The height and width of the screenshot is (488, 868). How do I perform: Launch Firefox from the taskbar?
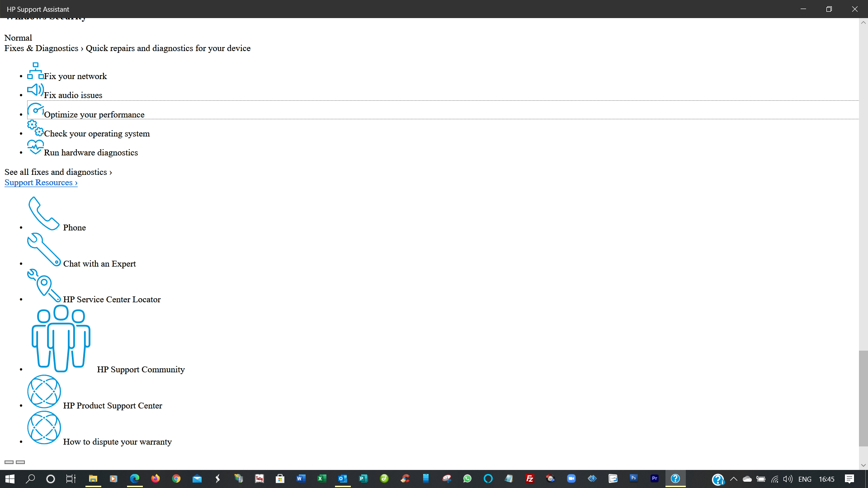pyautogui.click(x=156, y=479)
